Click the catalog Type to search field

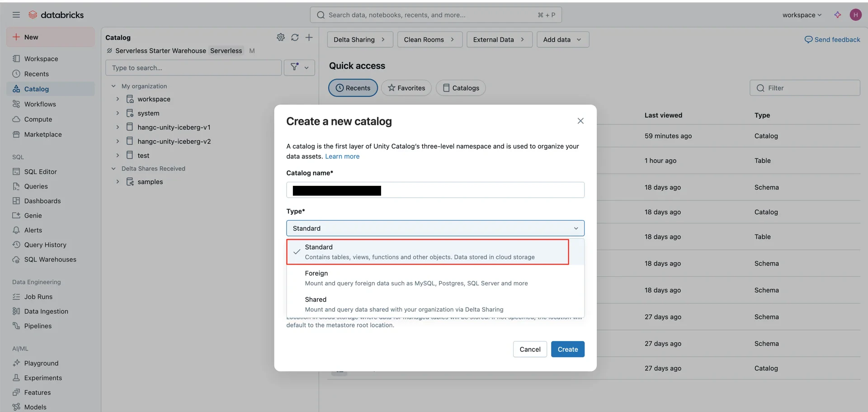(x=193, y=68)
